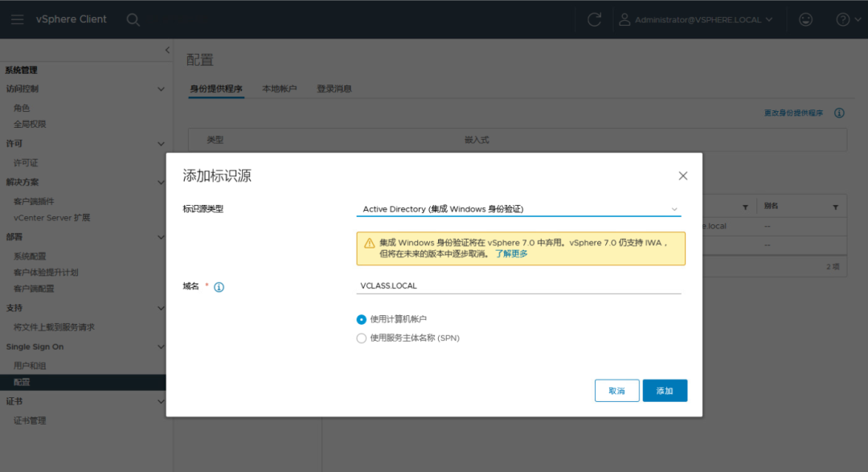The height and width of the screenshot is (472, 868).
Task: Collapse the 许可 section
Action: coord(161,144)
